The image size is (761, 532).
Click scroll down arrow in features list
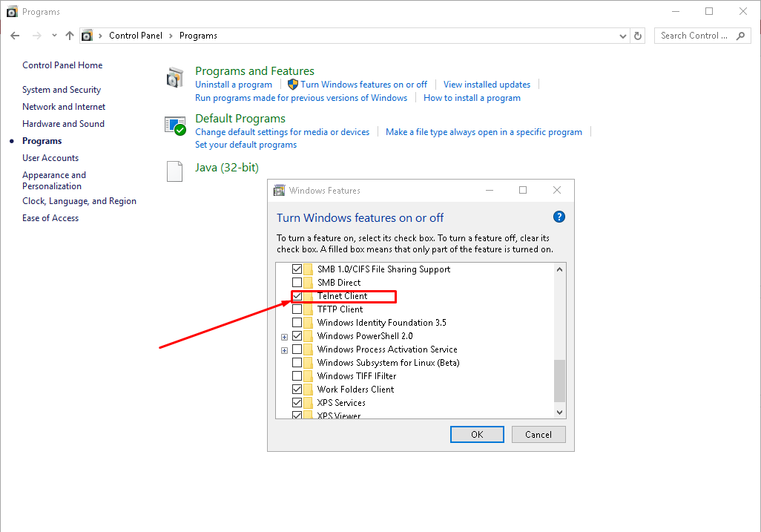559,412
